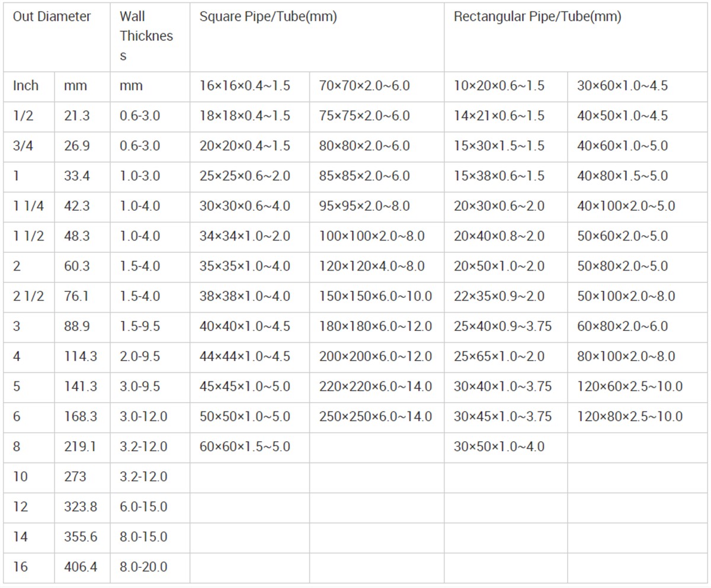Select the 40×100×2.0~5.0 rectangular cell
Viewport: 711px width, 588px height.
point(626,206)
